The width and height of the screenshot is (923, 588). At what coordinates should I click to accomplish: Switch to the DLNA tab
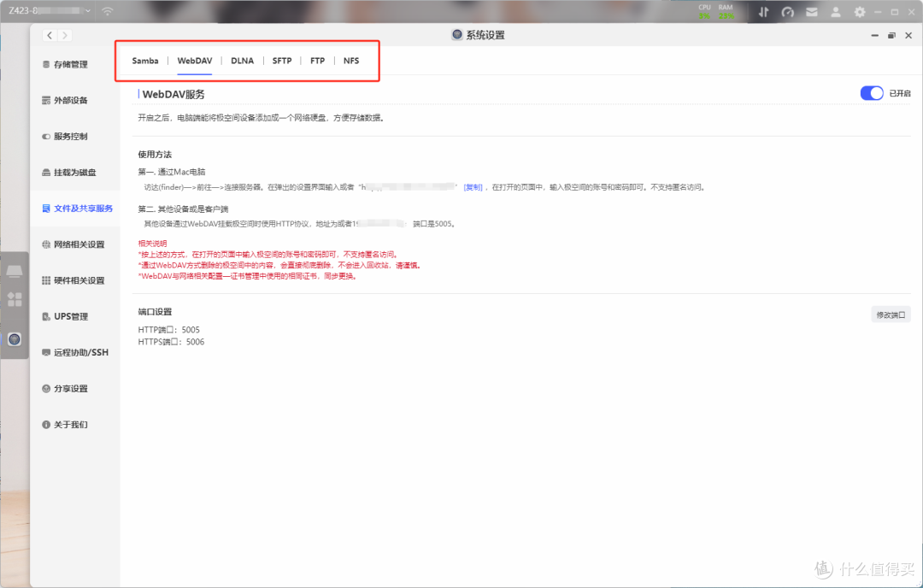[x=243, y=61]
